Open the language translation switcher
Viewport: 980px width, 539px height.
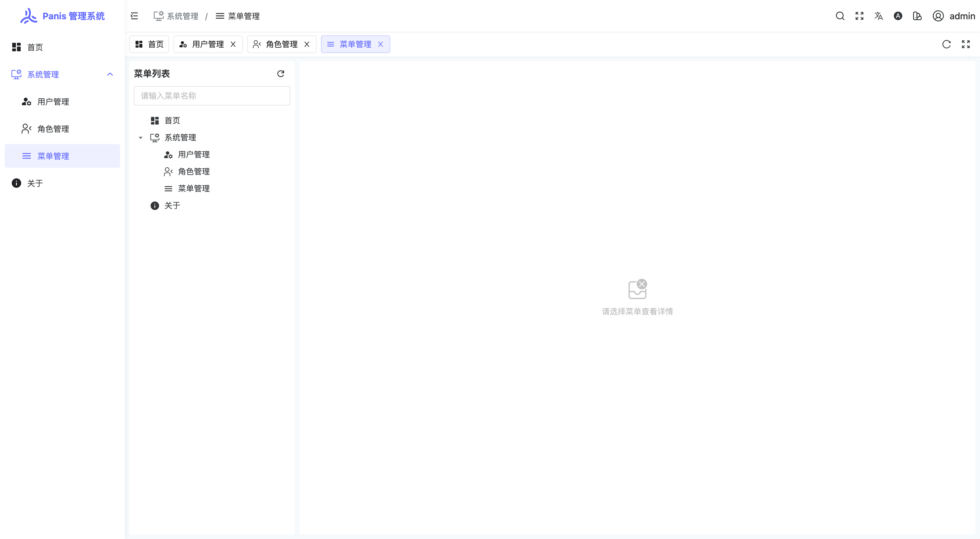tap(878, 16)
